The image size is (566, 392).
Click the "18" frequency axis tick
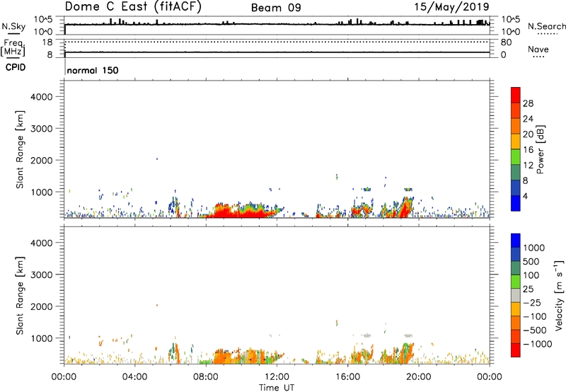(47, 42)
